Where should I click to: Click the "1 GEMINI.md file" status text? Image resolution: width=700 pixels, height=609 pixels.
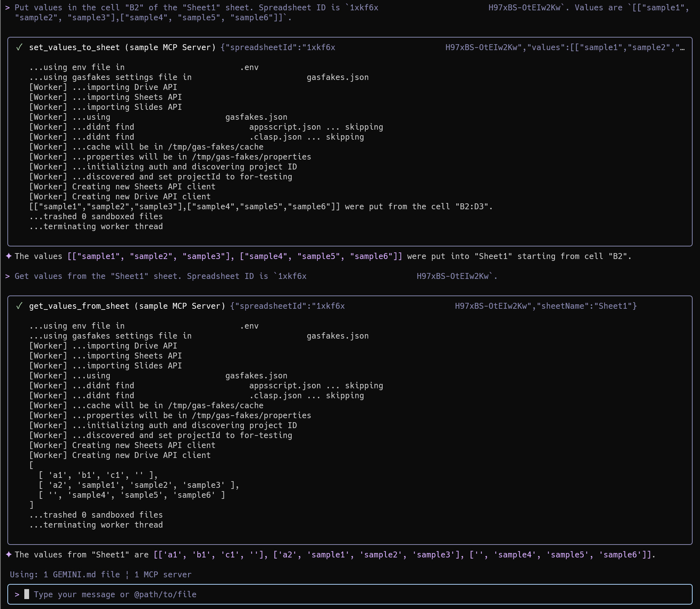point(81,575)
